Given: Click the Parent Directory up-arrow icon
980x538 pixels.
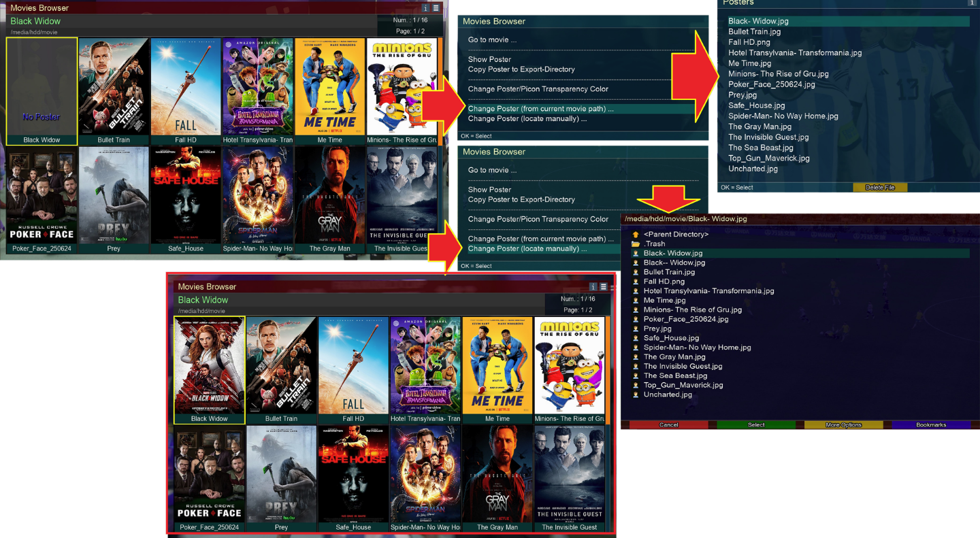Looking at the screenshot, I should [636, 235].
